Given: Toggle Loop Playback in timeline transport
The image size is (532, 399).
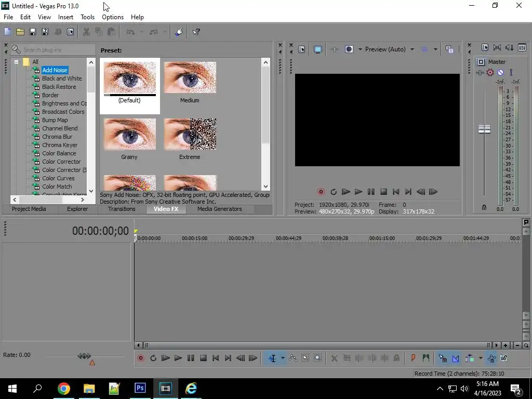Looking at the screenshot, I should click(x=153, y=358).
